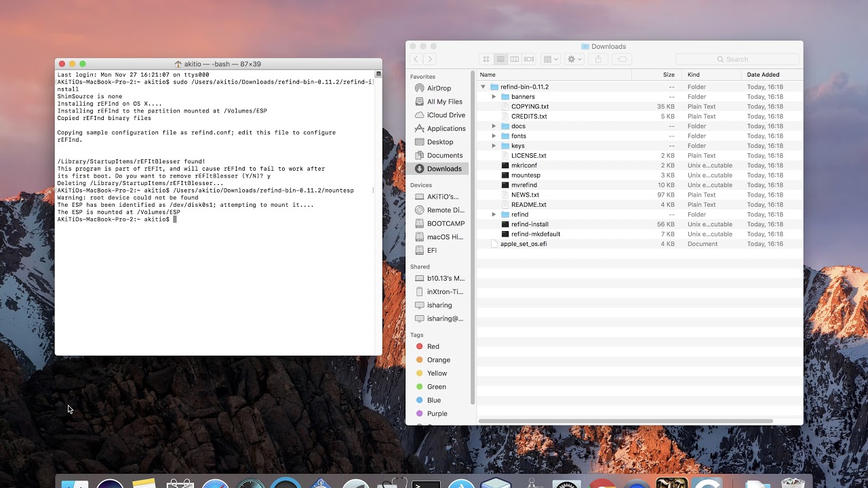Expand the docs folder
This screenshot has height=488, width=868.
pyautogui.click(x=494, y=126)
